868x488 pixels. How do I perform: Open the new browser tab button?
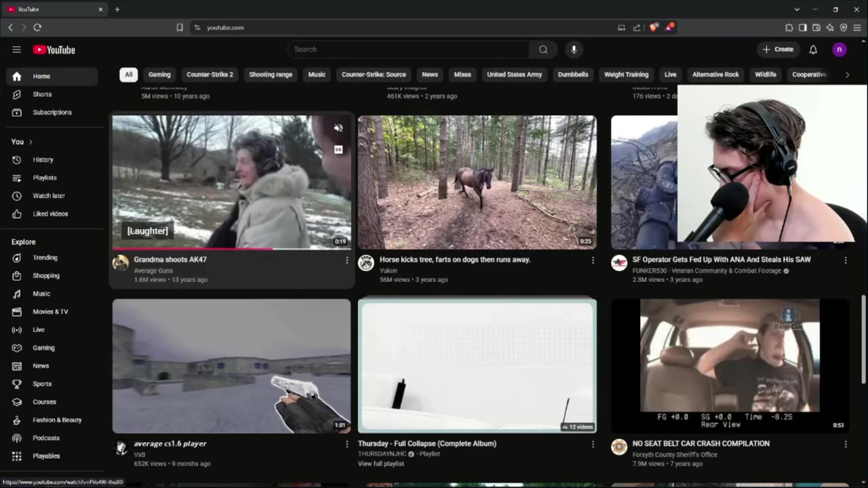click(x=117, y=9)
